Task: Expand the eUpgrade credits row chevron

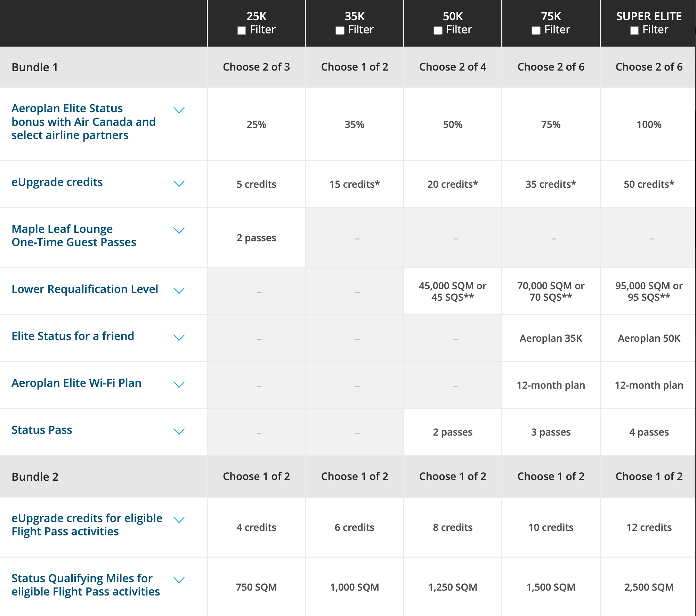Action: click(x=179, y=184)
